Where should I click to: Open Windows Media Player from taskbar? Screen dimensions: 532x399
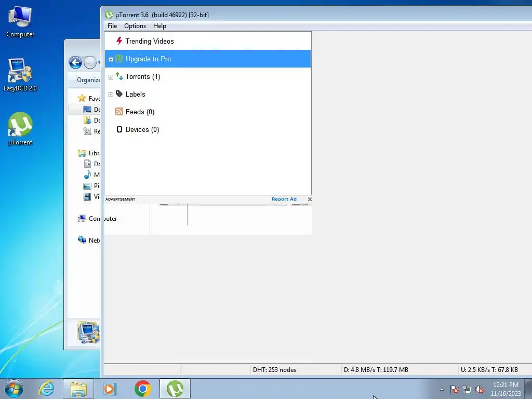(110, 389)
